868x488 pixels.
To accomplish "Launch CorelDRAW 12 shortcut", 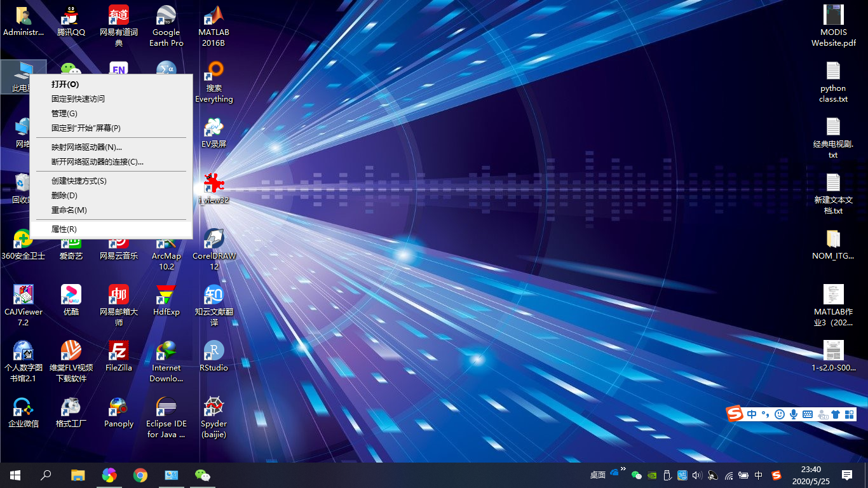I will point(214,250).
